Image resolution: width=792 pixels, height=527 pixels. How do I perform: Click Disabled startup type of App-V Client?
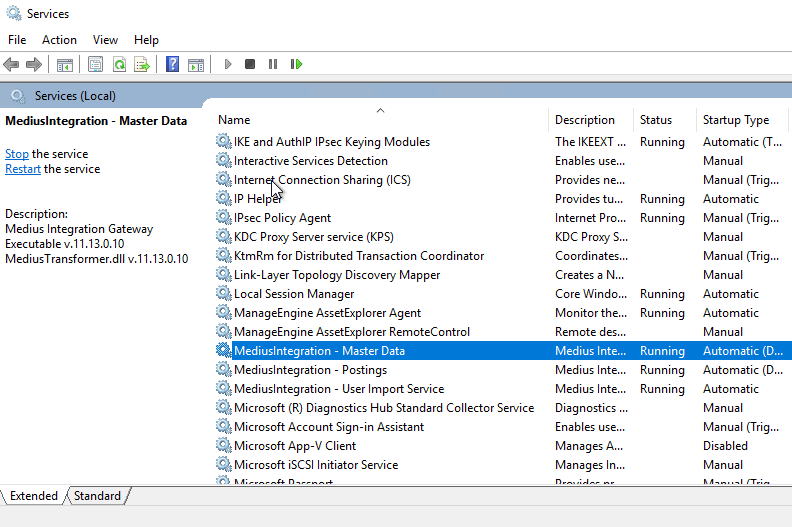pos(725,446)
